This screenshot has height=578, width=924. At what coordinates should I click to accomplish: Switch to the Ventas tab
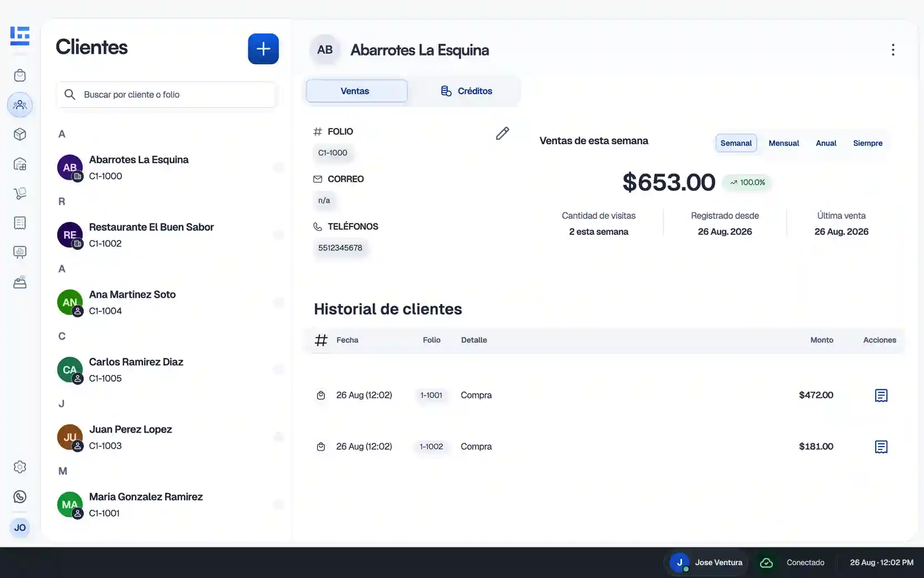(x=356, y=91)
